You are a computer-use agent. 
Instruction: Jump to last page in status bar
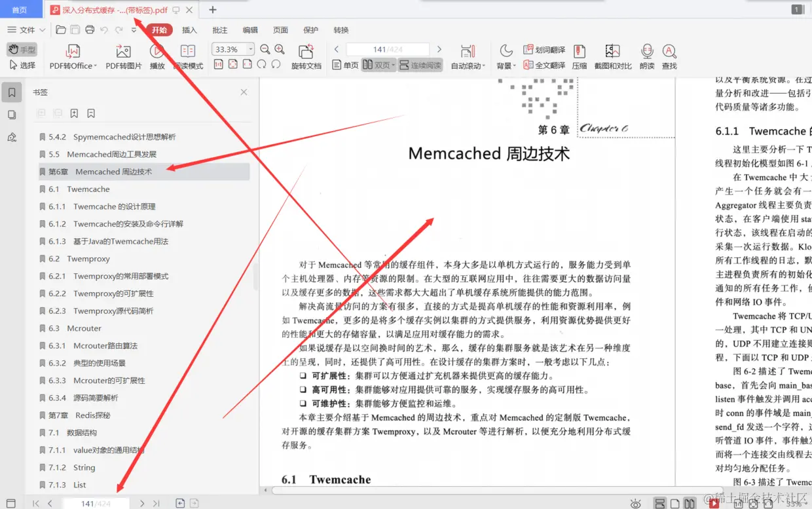tap(156, 503)
